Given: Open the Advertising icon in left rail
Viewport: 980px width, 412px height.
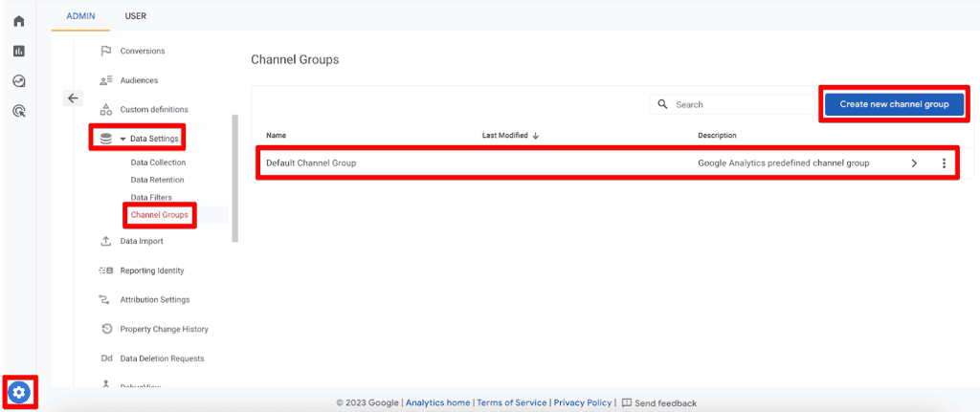Looking at the screenshot, I should (x=19, y=112).
